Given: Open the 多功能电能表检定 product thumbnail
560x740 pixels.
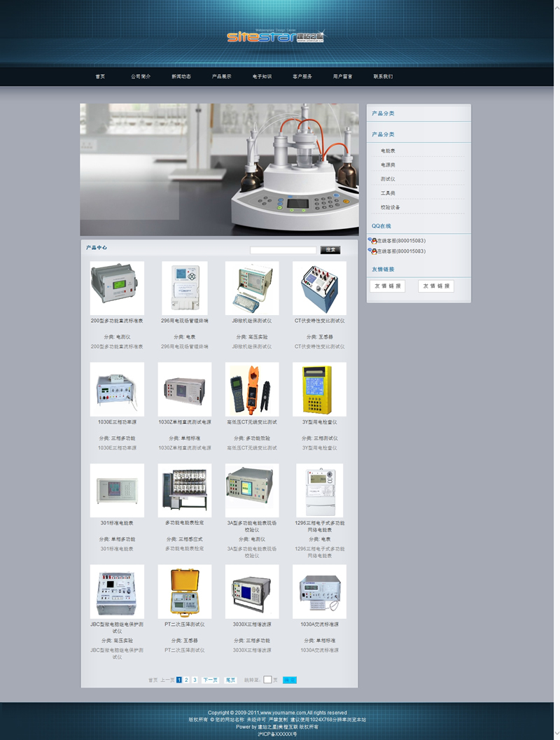Looking at the screenshot, I should tap(184, 490).
